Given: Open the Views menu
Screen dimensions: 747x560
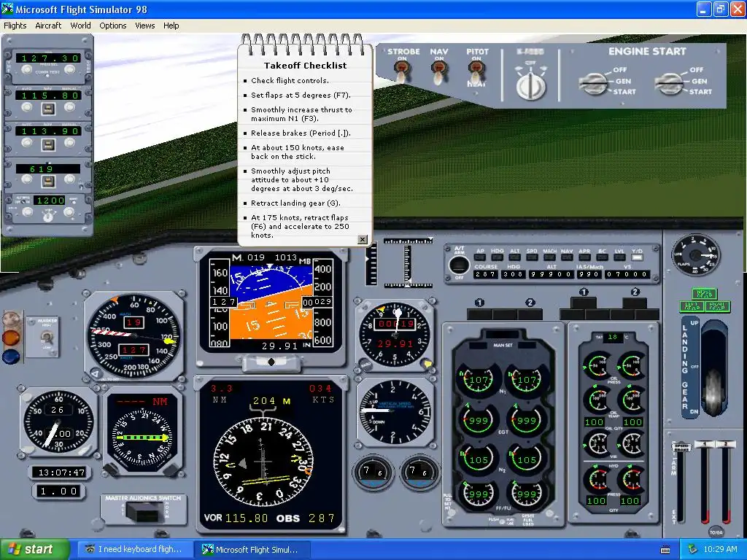Looking at the screenshot, I should click(145, 26).
